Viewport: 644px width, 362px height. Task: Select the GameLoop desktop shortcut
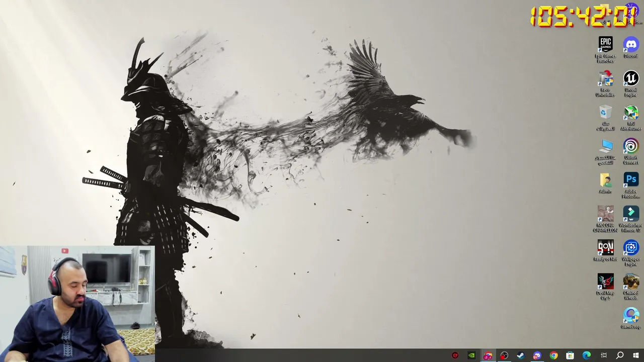point(630,319)
